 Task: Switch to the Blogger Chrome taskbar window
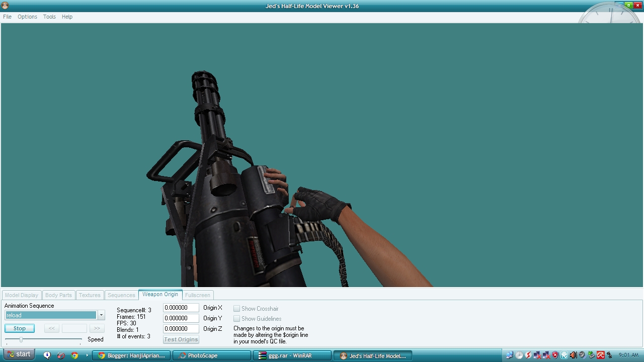point(132,355)
